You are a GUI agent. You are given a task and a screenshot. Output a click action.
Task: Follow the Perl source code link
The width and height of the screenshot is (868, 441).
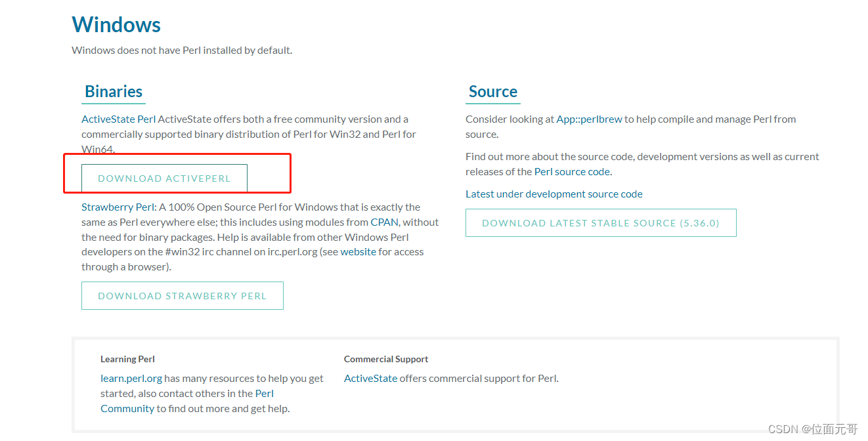pos(572,172)
